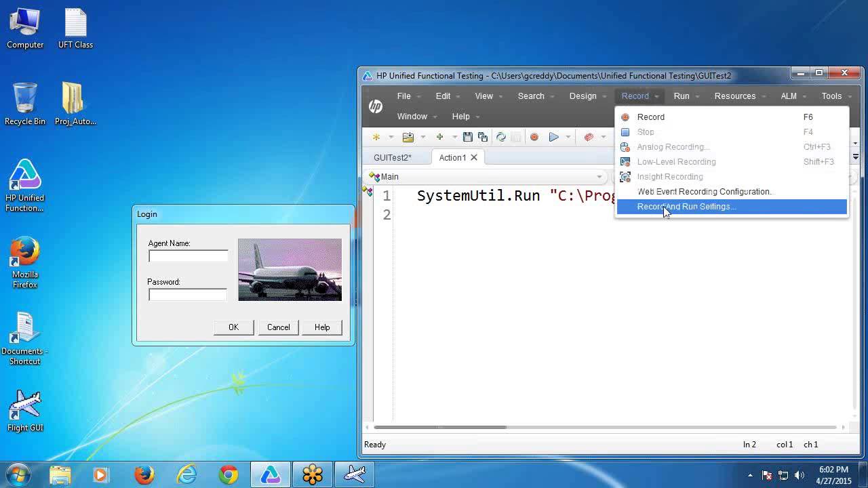
Task: Open the Tools menu
Action: (x=831, y=96)
